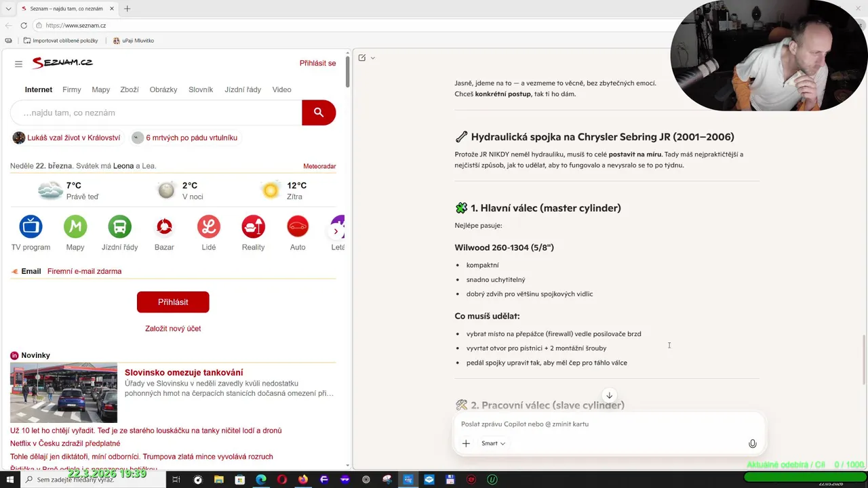
Task: Show more services with right arrow
Action: 336,232
